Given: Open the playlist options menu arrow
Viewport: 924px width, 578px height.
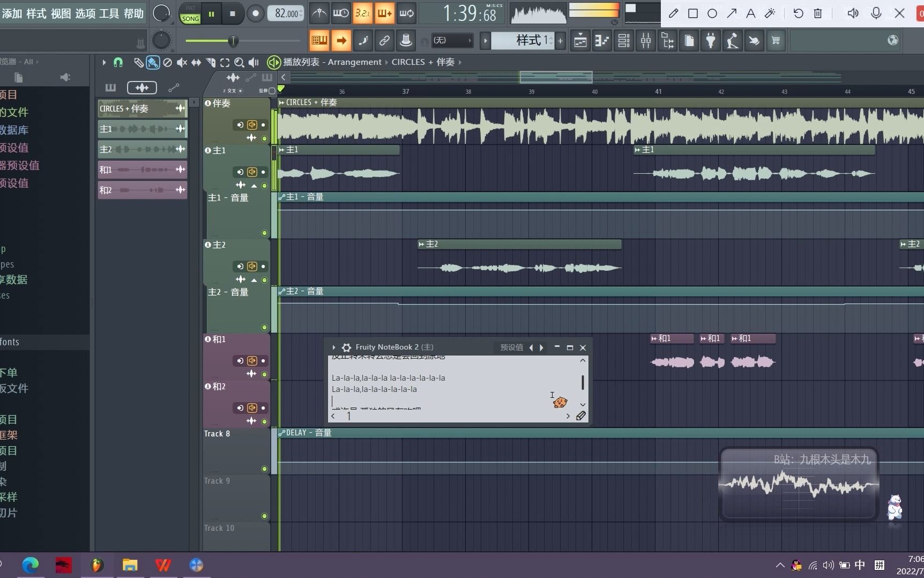Looking at the screenshot, I should pyautogui.click(x=104, y=63).
